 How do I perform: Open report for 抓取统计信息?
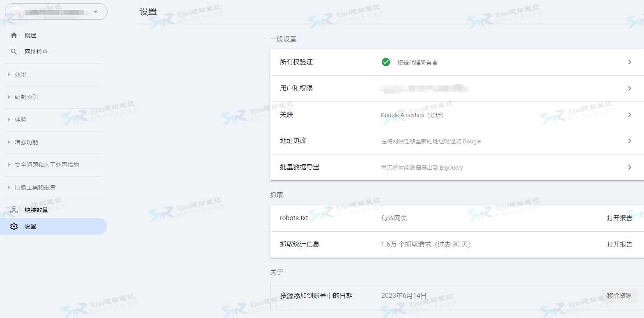[x=619, y=244]
